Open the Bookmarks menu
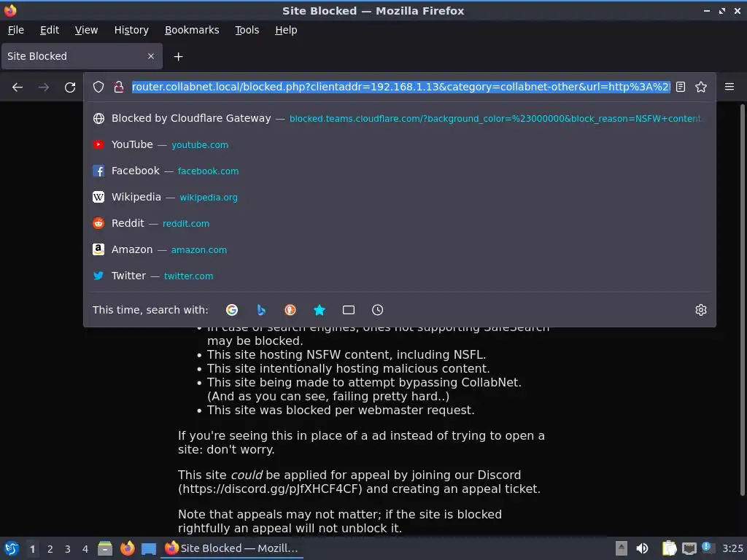Image resolution: width=747 pixels, height=560 pixels. point(192,30)
